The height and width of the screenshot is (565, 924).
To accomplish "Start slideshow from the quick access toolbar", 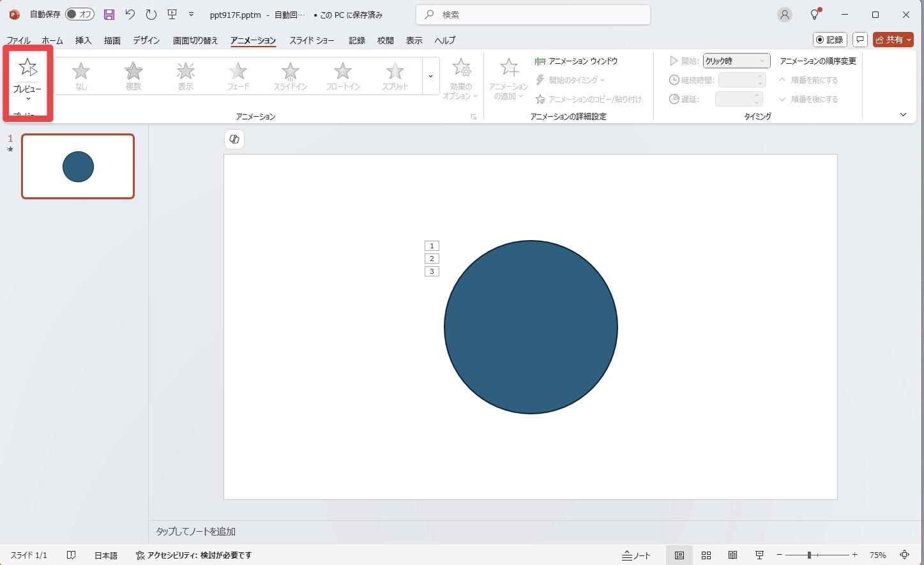I will pyautogui.click(x=172, y=14).
